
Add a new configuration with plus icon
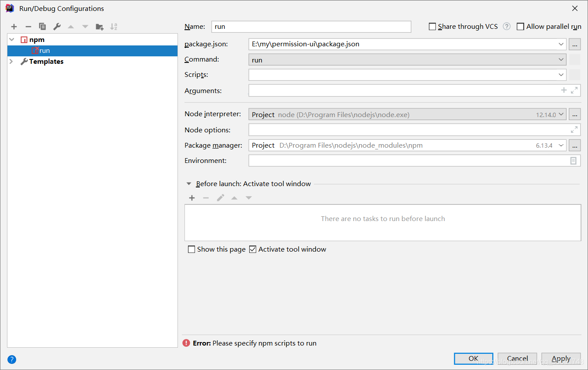click(14, 27)
